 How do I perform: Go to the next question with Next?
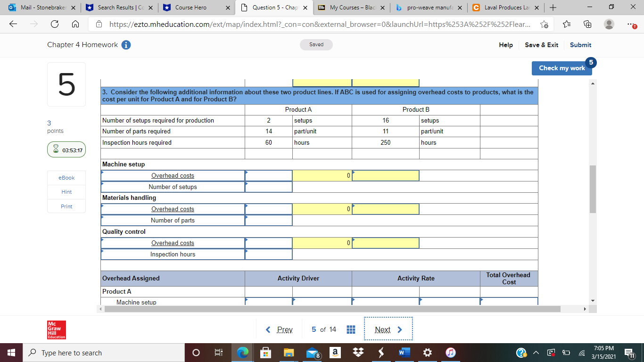coord(383,329)
